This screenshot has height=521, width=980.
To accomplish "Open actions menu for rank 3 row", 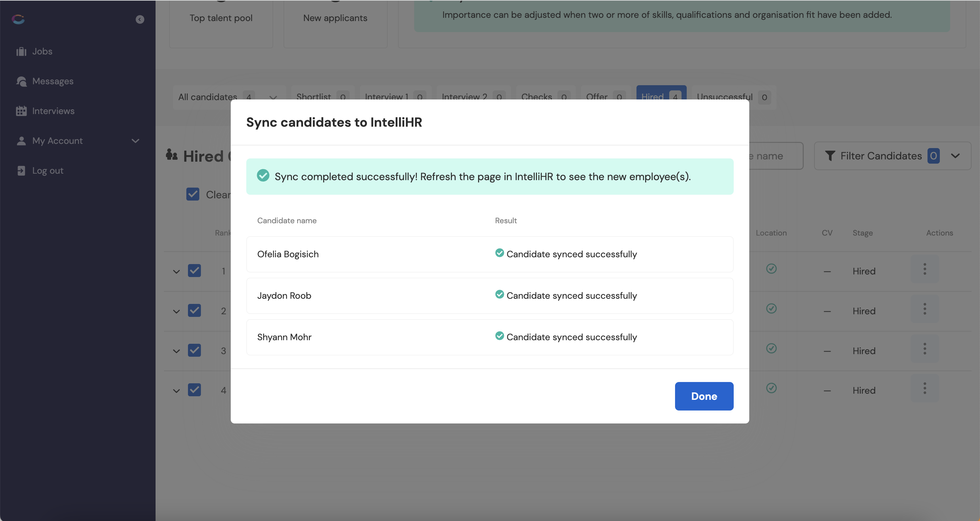I will click(x=925, y=349).
